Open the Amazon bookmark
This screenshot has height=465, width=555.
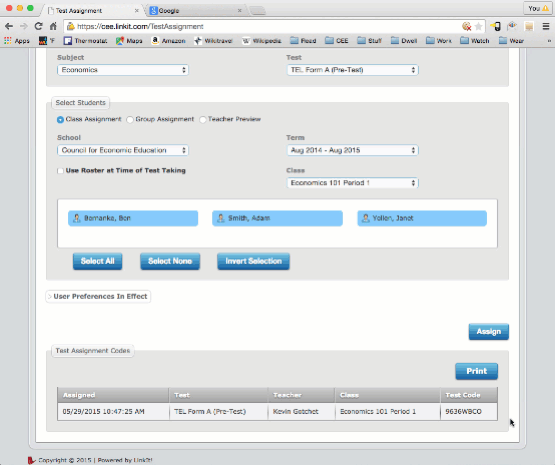168,41
